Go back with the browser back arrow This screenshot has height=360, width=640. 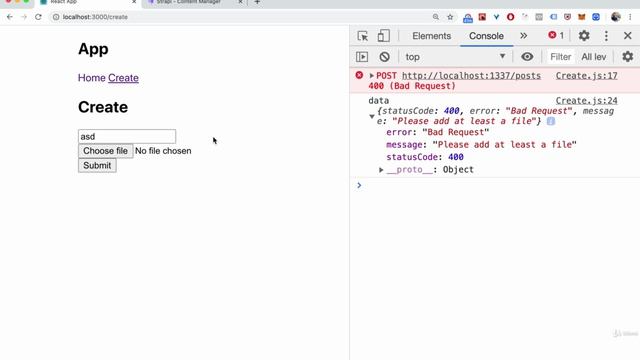point(10,17)
